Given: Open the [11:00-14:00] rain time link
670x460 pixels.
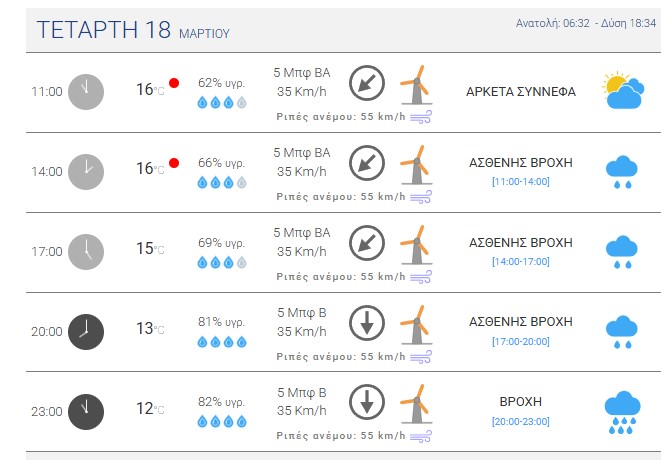Looking at the screenshot, I should (x=520, y=181).
